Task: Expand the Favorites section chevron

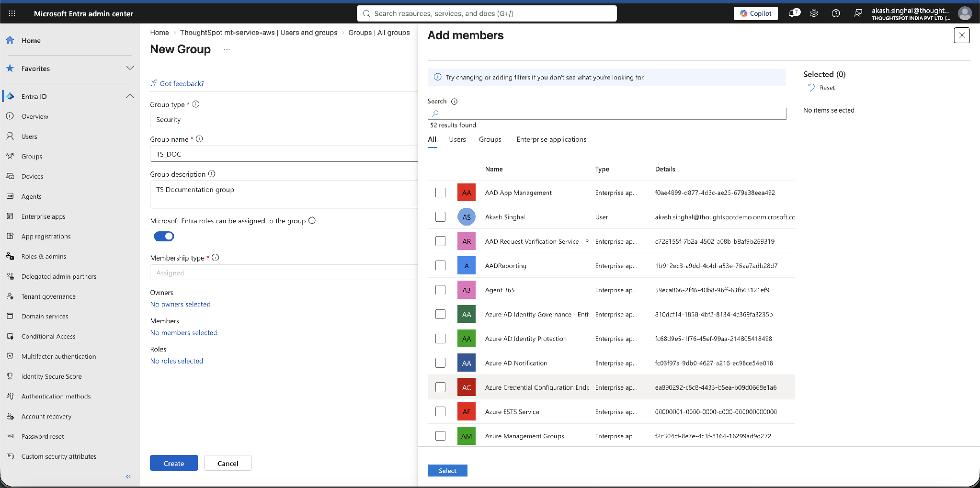Action: pyautogui.click(x=130, y=68)
